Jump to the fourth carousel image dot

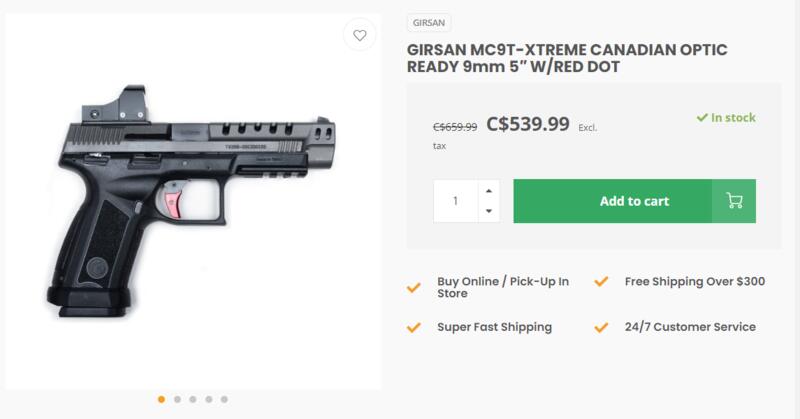[209, 399]
